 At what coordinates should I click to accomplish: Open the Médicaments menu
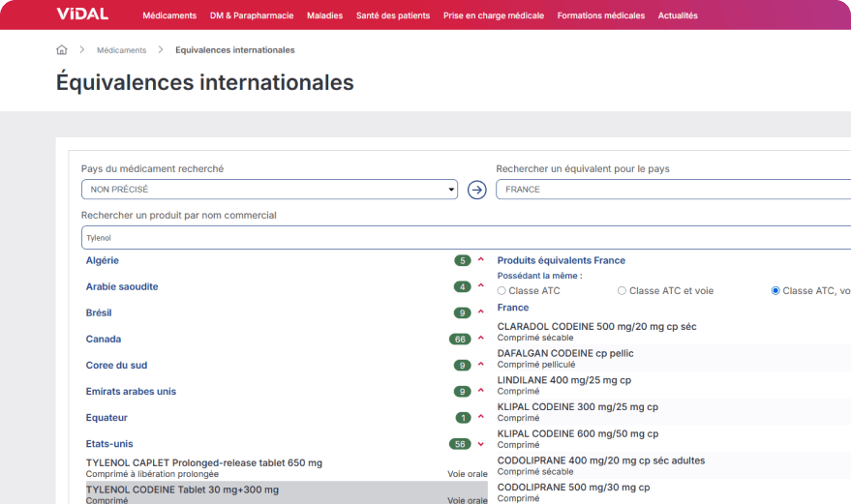tap(169, 15)
